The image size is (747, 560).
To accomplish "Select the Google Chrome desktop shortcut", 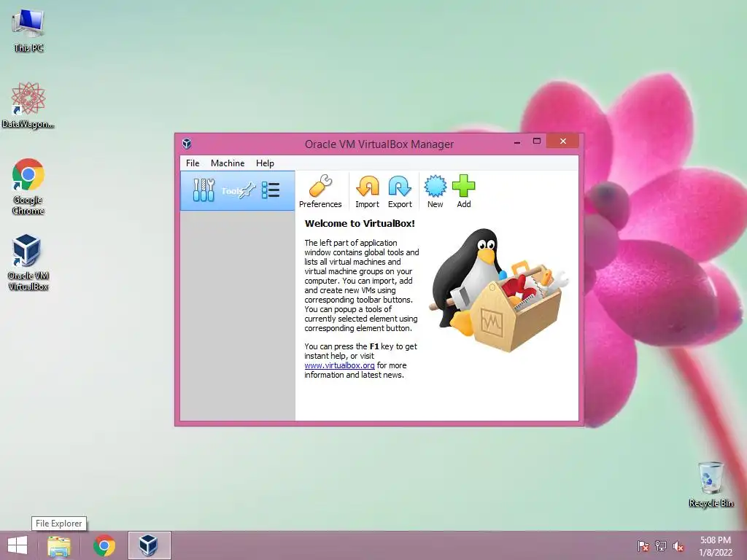I will click(28, 186).
